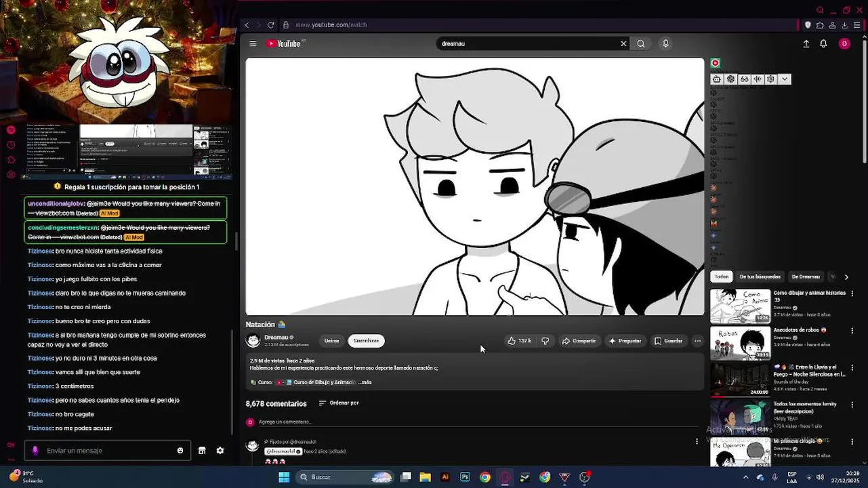Click the 'Preguntar' button
The image size is (868, 488).
[625, 341]
